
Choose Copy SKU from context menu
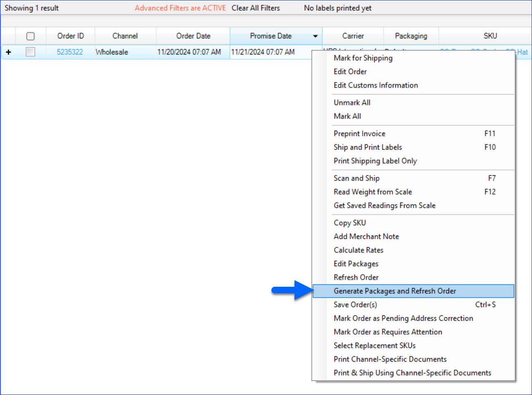point(349,223)
